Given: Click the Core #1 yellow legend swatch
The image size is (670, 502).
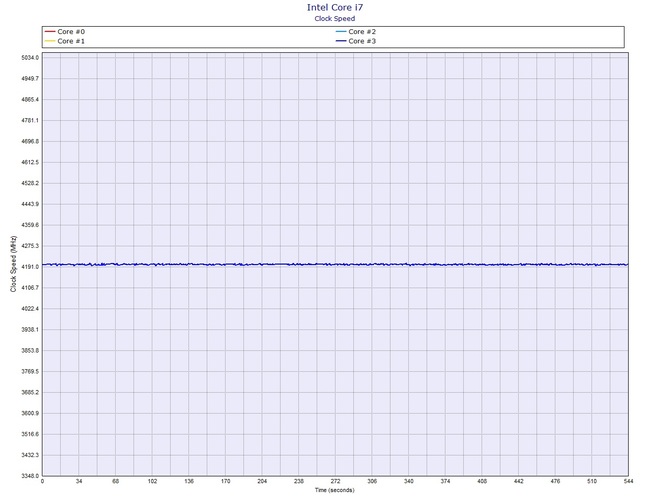Looking at the screenshot, I should (50, 41).
